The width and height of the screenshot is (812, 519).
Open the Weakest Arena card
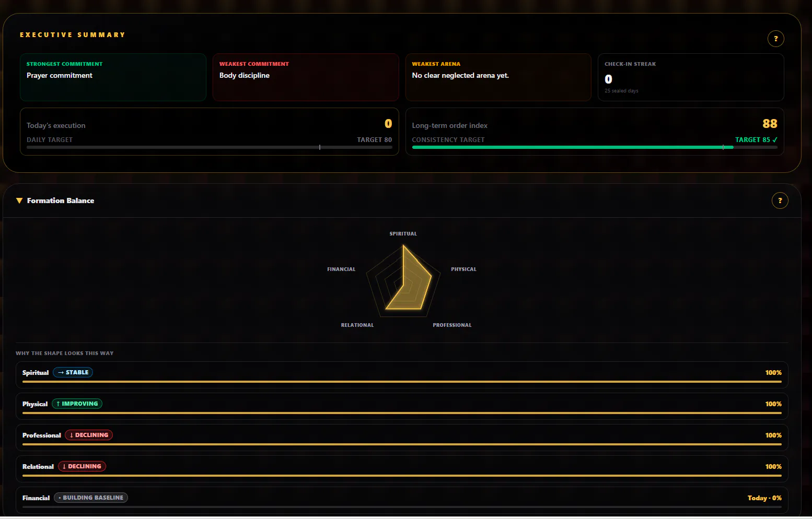498,77
